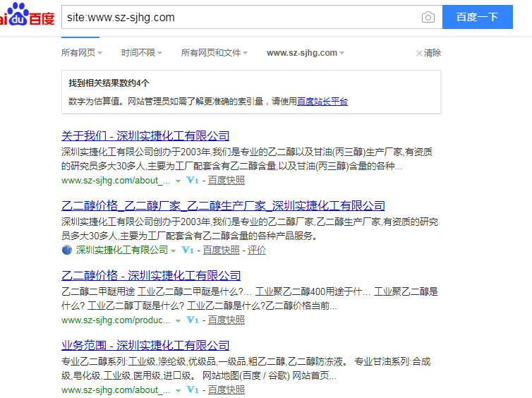532x398 pixels.
Task: Click the Baidu logo
Action: [27, 15]
